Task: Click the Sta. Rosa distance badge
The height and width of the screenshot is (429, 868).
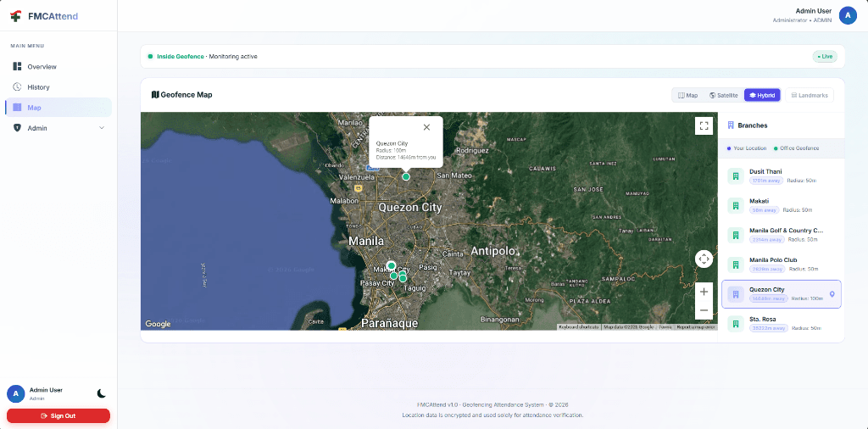Action: click(x=768, y=328)
